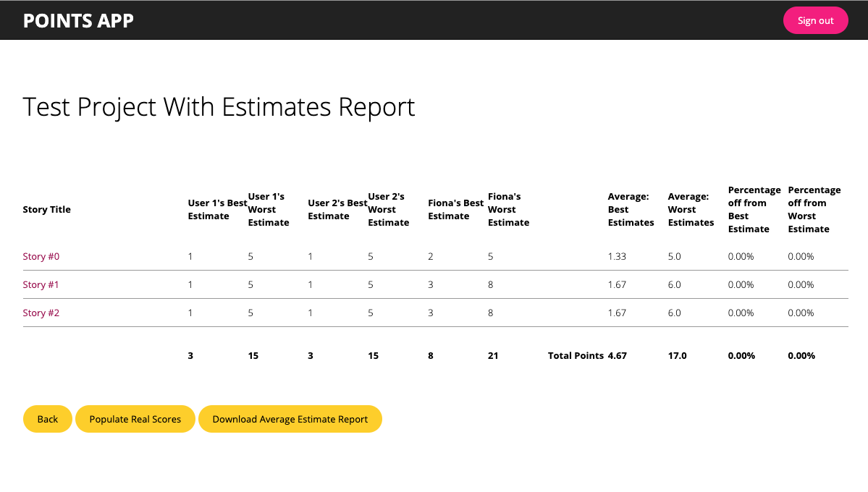Select total average best value 4.67
The width and height of the screenshot is (868, 492).
pyautogui.click(x=618, y=355)
